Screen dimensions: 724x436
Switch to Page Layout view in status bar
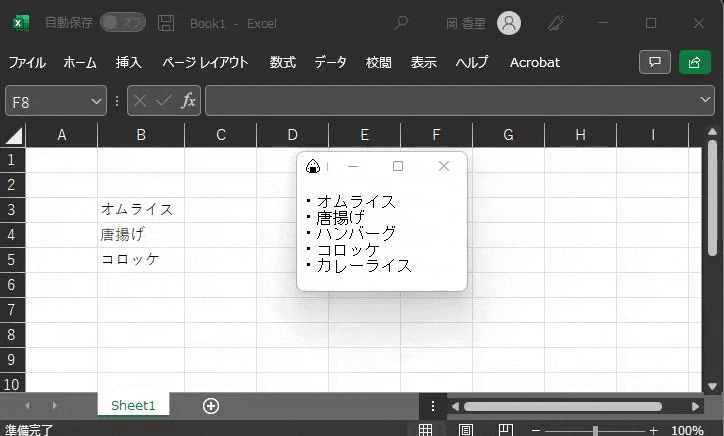point(465,430)
